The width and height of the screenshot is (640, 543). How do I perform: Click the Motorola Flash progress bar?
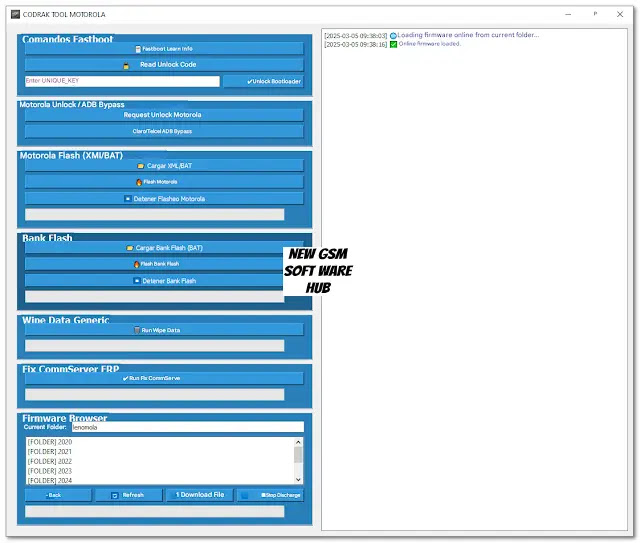click(x=155, y=215)
